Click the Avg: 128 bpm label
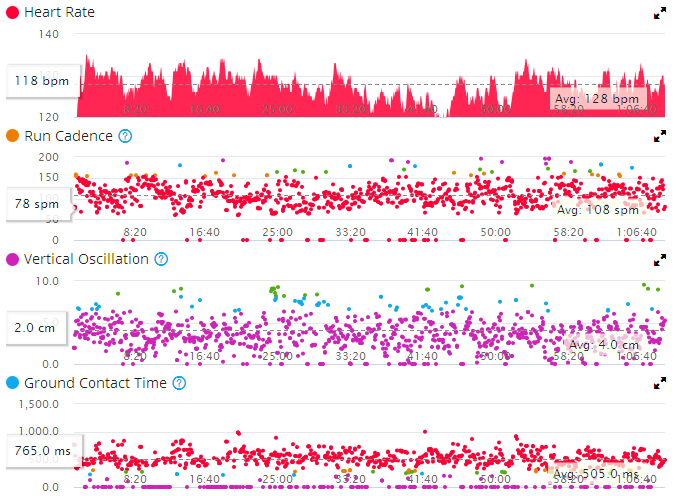Viewport: 677px width, 496px height. (596, 99)
